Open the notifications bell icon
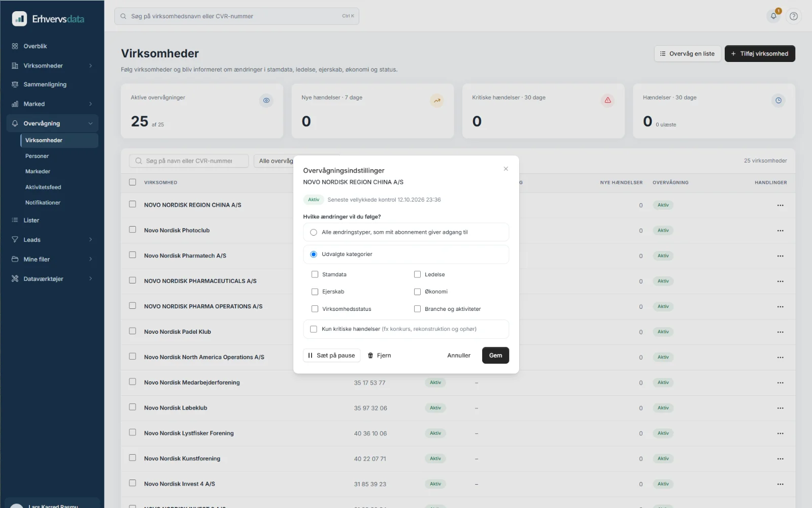The image size is (812, 508). click(773, 16)
